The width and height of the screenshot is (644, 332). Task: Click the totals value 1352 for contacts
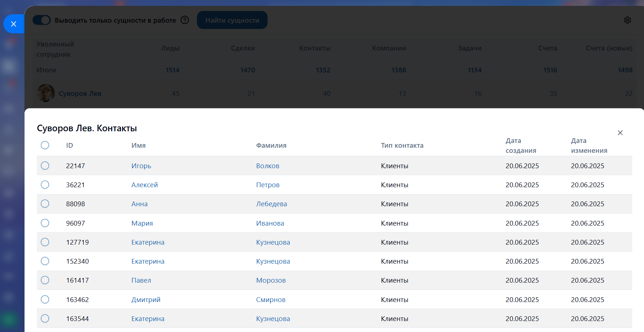(323, 70)
